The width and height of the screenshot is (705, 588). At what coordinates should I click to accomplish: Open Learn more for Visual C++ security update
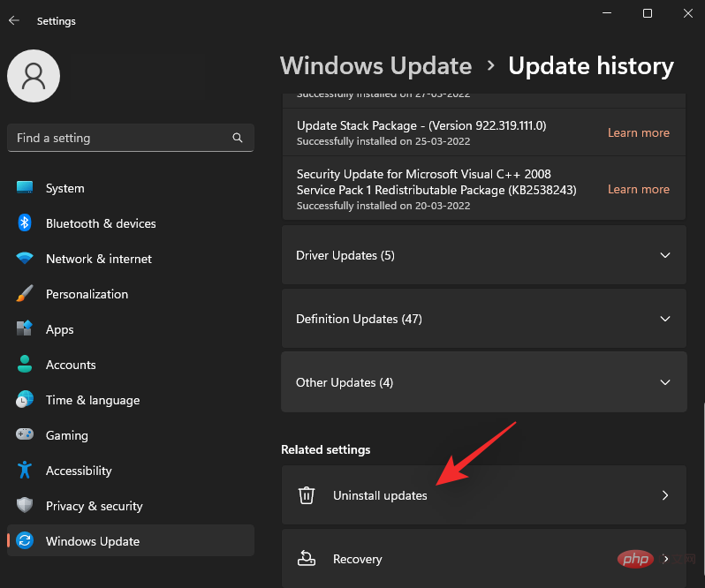coord(638,189)
